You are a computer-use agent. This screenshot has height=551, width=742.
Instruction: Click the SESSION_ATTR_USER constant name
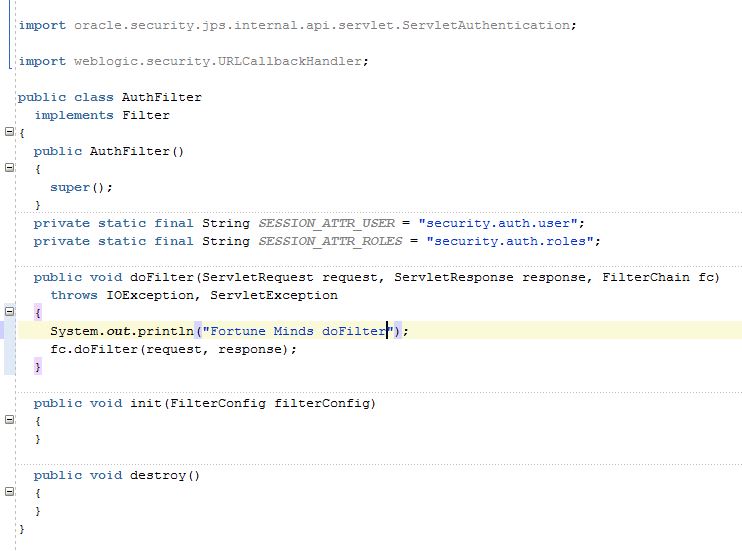(327, 223)
